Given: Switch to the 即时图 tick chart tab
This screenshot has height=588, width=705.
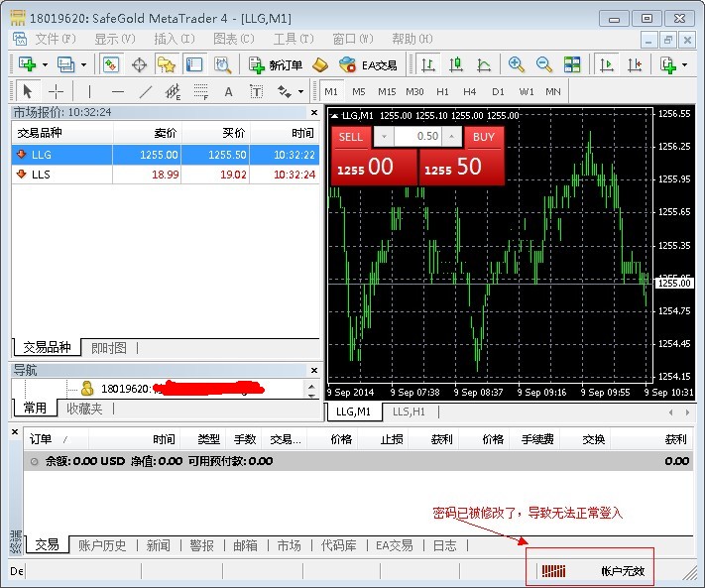Looking at the screenshot, I should (x=109, y=348).
